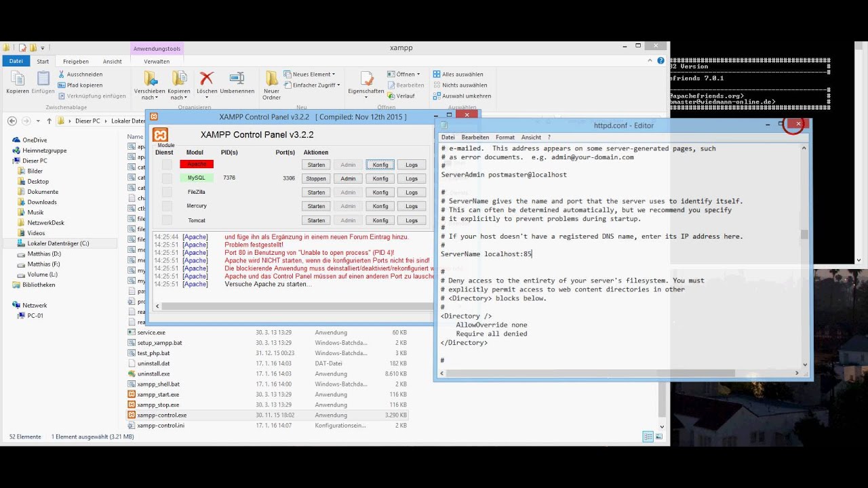This screenshot has height=488, width=868.
Task: Click the up-one-level arrow in Explorer
Action: tap(49, 121)
